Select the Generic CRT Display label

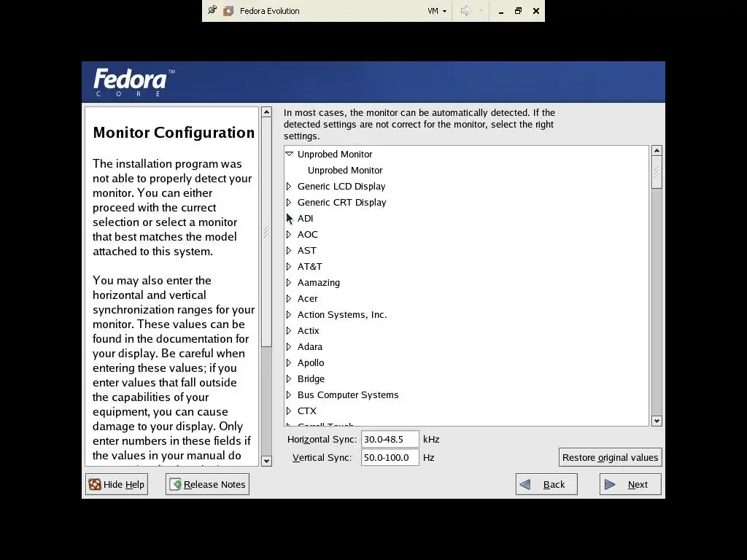[x=341, y=203]
